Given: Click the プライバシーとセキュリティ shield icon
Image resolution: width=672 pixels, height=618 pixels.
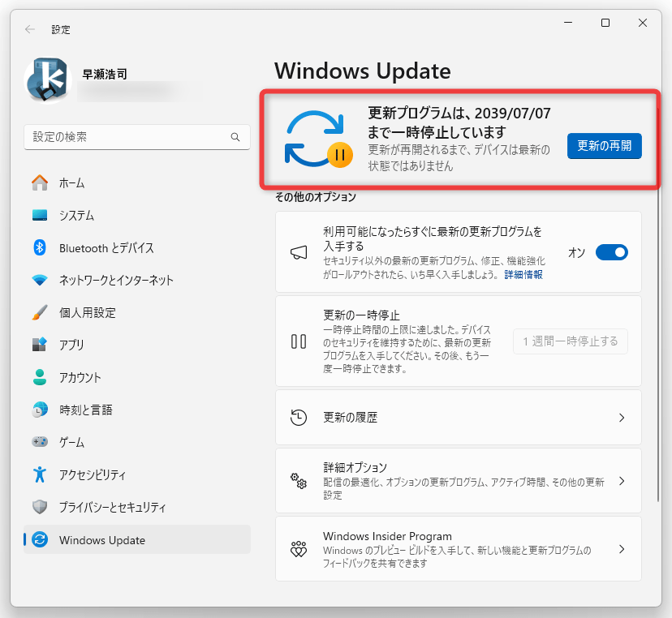Looking at the screenshot, I should [40, 507].
